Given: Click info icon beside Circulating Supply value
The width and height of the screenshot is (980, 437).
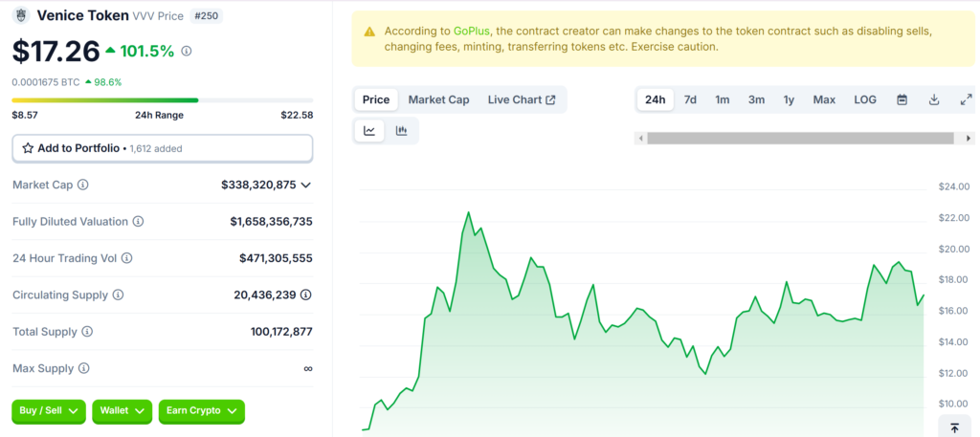Looking at the screenshot, I should [306, 295].
